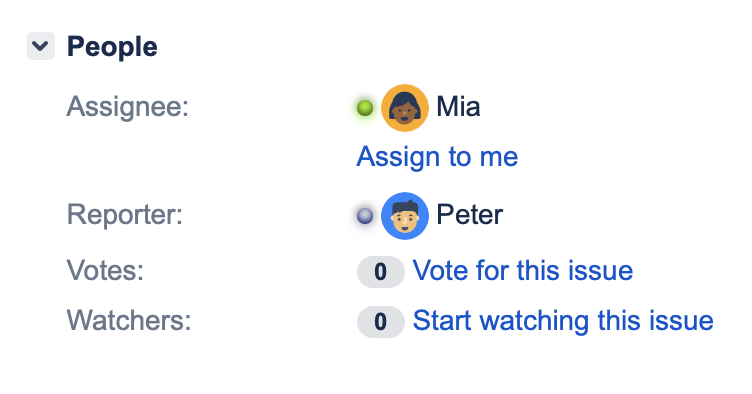Open Peter's avatar picture
Image resolution: width=752 pixels, height=394 pixels.
405,216
